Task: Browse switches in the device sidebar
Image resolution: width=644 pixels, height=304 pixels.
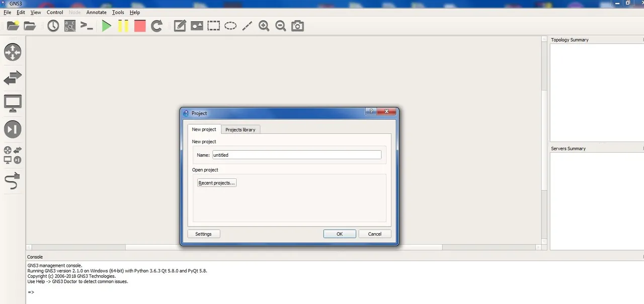Action: click(13, 78)
